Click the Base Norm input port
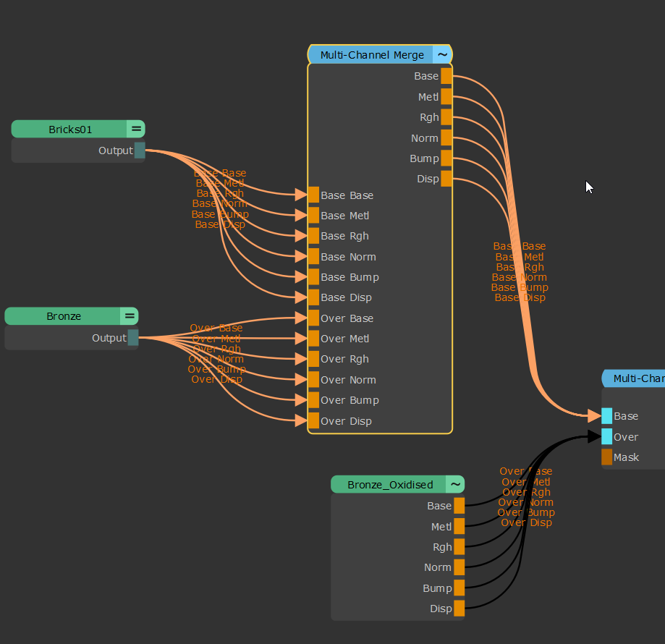 point(313,257)
